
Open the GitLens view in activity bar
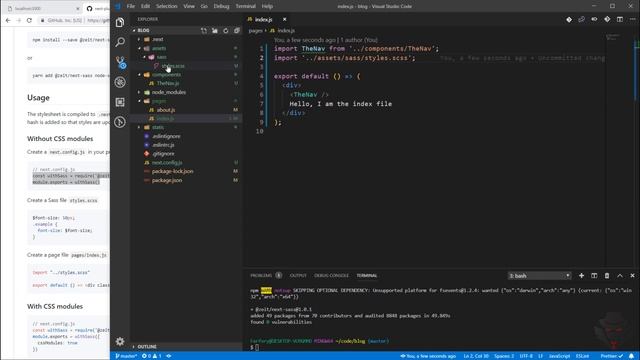pyautogui.click(x=120, y=122)
